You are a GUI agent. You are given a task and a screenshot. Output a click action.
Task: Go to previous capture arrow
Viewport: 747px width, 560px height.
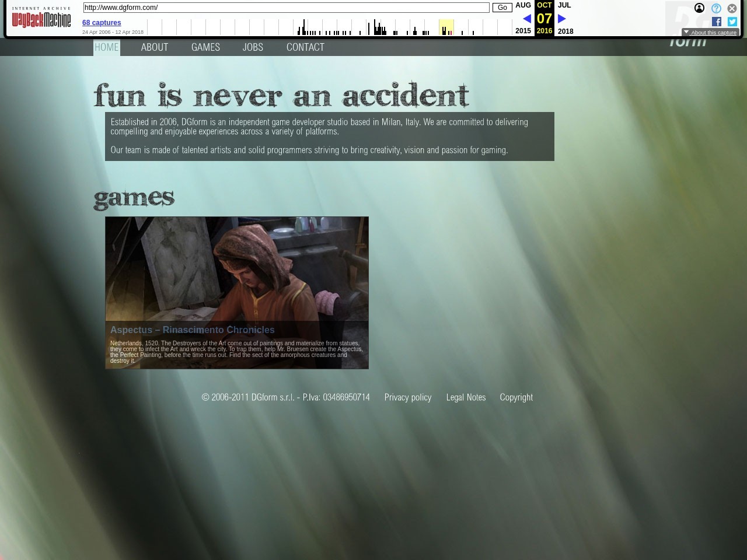pyautogui.click(x=526, y=19)
